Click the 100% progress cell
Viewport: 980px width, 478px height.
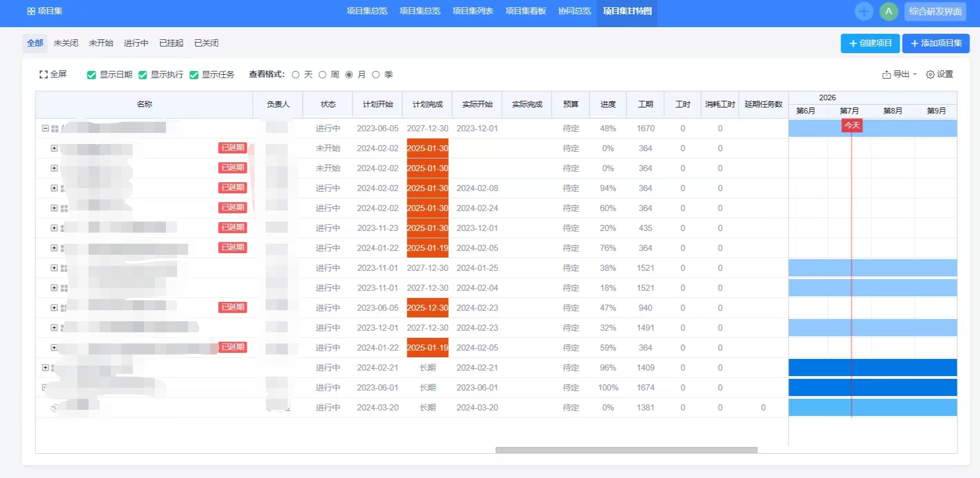point(608,388)
